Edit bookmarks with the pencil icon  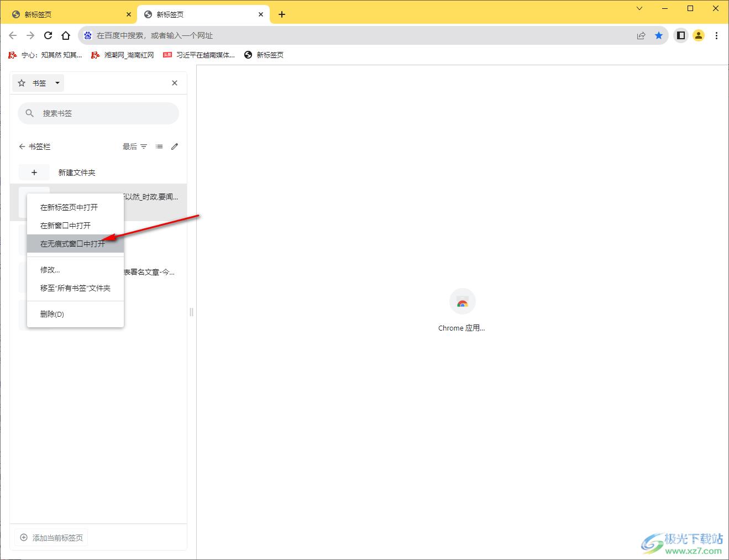point(175,146)
